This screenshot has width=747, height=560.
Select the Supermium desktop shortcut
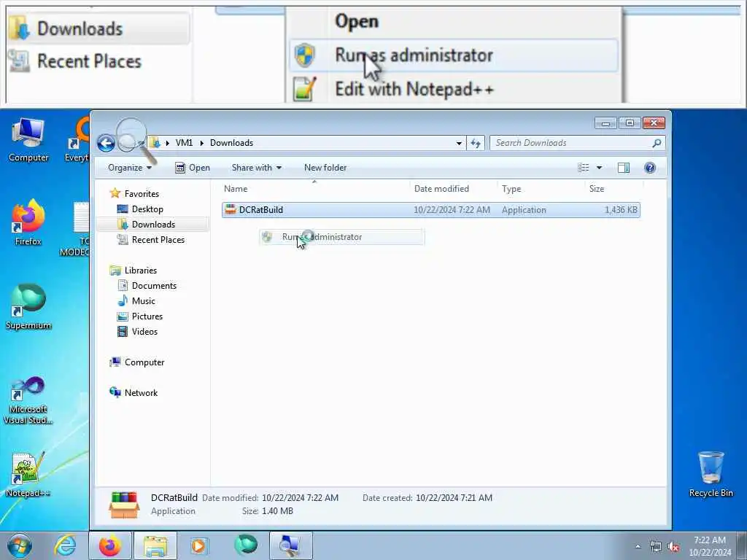pyautogui.click(x=28, y=307)
